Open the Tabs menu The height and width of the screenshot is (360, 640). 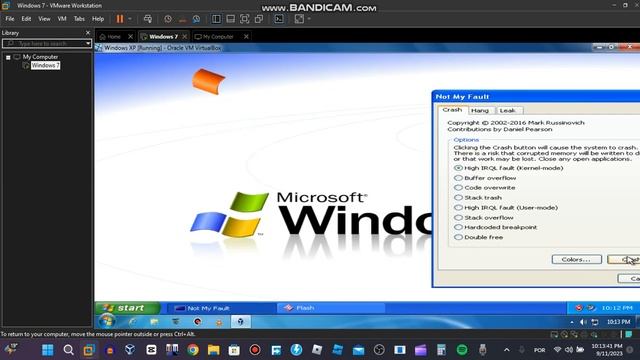coord(79,19)
